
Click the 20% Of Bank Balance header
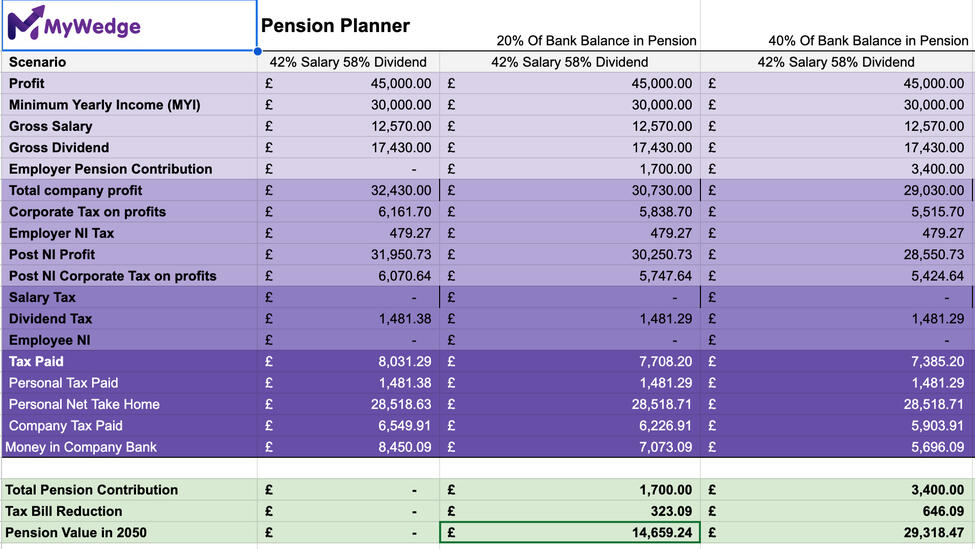point(596,41)
